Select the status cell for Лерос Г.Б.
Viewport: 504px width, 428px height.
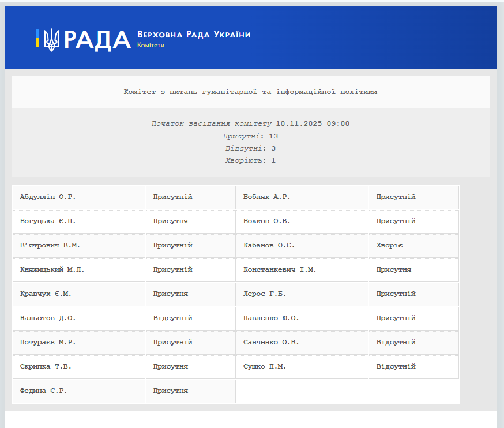tap(413, 294)
